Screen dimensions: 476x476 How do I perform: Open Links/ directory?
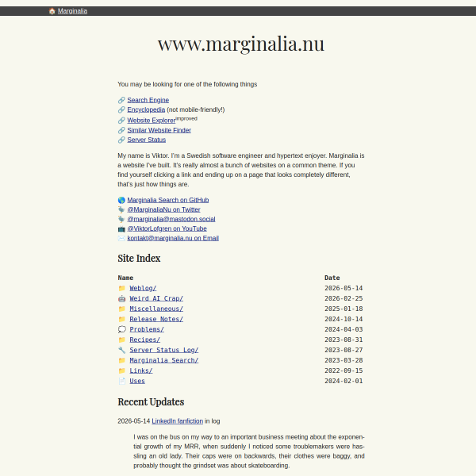click(x=141, y=370)
